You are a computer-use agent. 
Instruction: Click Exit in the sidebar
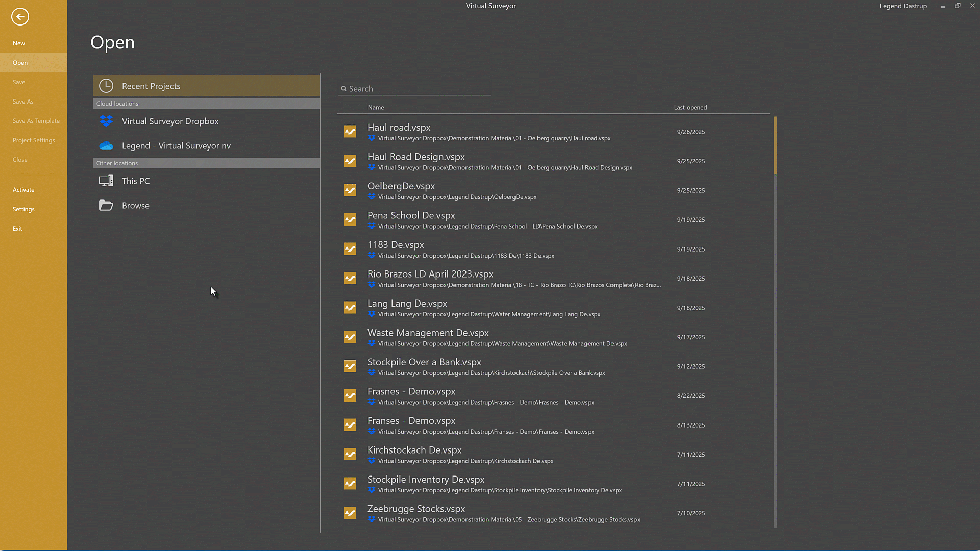click(x=17, y=229)
